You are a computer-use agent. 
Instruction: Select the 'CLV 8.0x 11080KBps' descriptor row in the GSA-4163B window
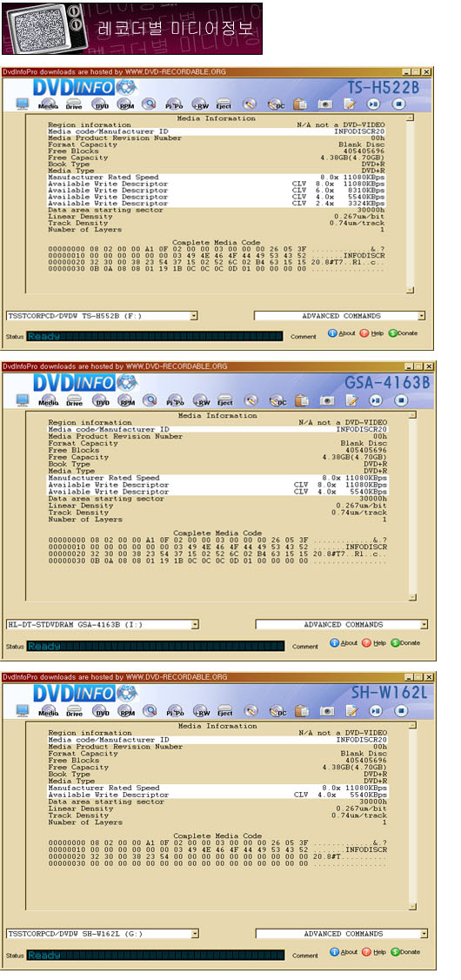pyautogui.click(x=218, y=485)
